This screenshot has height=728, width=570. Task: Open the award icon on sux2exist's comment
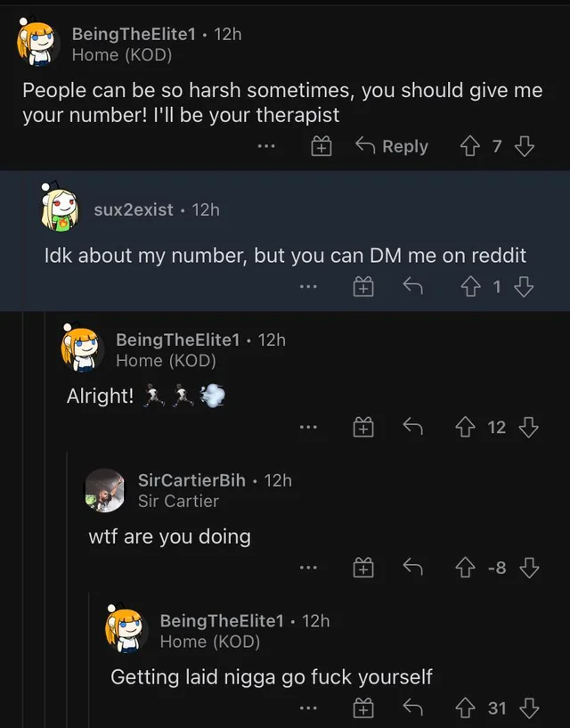pyautogui.click(x=363, y=285)
